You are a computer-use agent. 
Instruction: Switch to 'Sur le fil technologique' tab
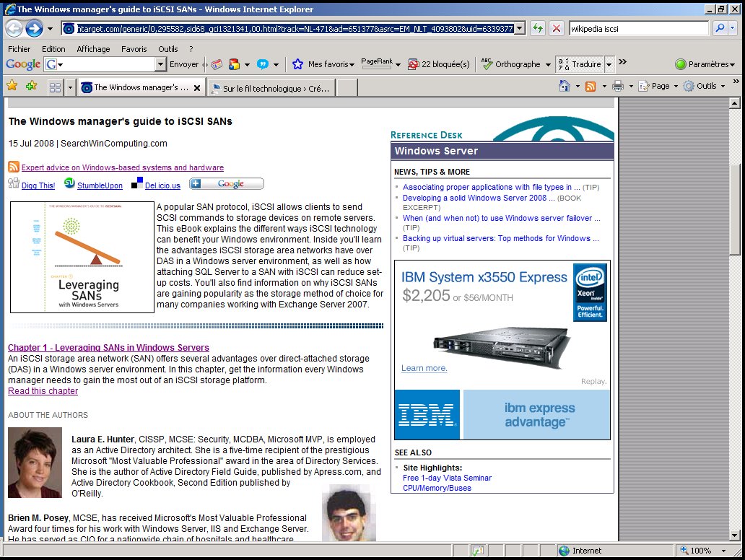[271, 88]
